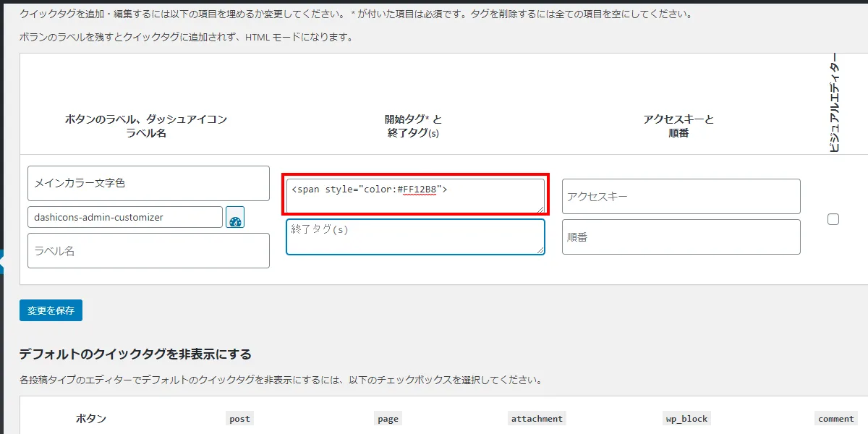The height and width of the screenshot is (434, 868).
Task: Click 変更を保存 to save the quicktag changes
Action: pyautogui.click(x=50, y=310)
